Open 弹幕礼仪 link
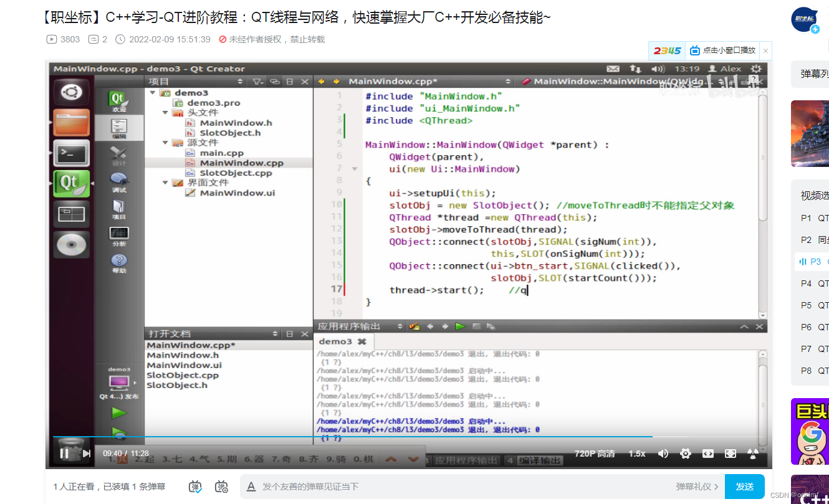 coord(697,487)
